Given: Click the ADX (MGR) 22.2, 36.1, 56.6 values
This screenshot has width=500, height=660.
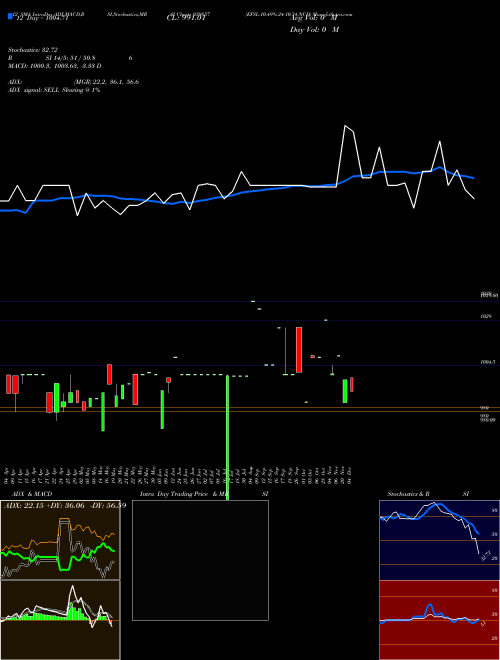Looking at the screenshot, I should tap(106, 82).
